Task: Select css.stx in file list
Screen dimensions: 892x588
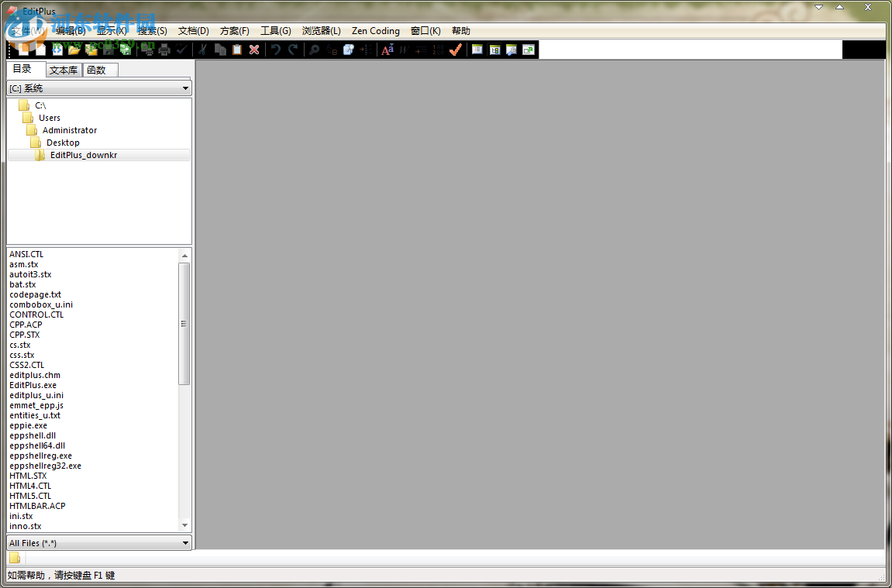Action: tap(22, 355)
